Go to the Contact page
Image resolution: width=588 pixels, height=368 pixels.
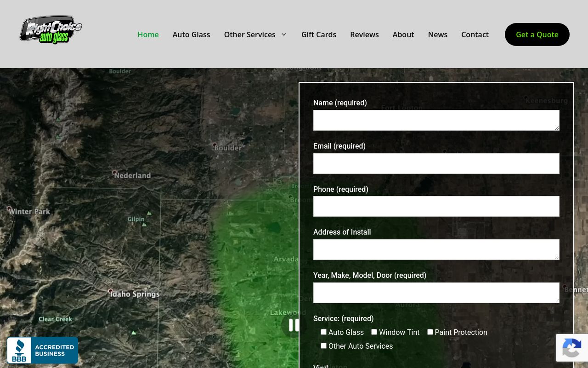pyautogui.click(x=475, y=34)
